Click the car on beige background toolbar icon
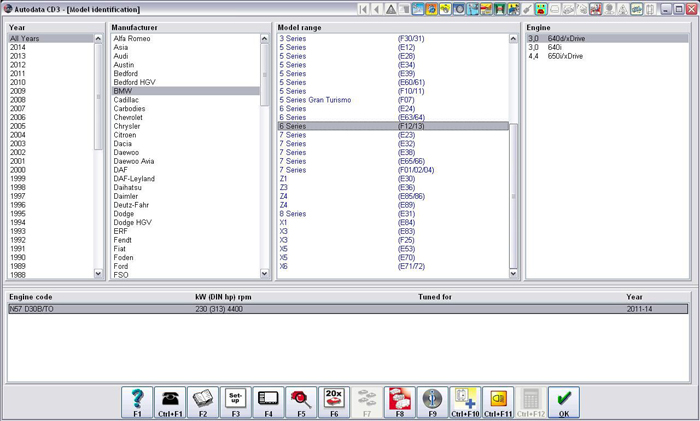 (x=637, y=9)
